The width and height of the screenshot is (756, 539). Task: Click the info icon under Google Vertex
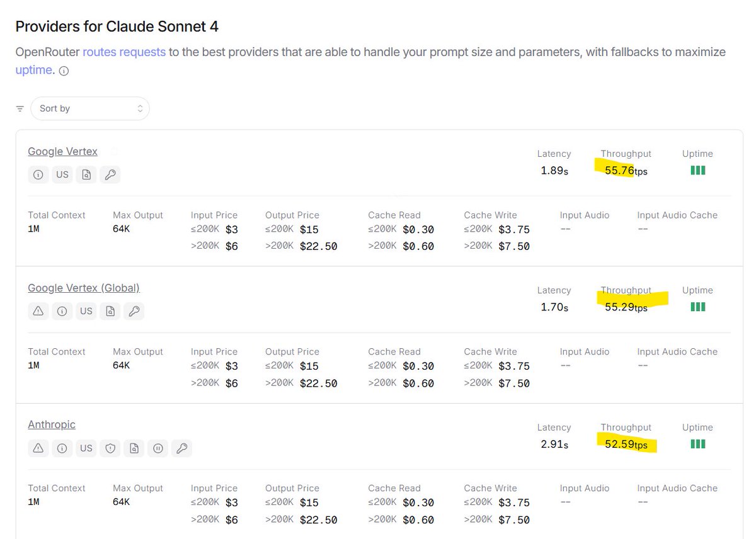coord(38,175)
